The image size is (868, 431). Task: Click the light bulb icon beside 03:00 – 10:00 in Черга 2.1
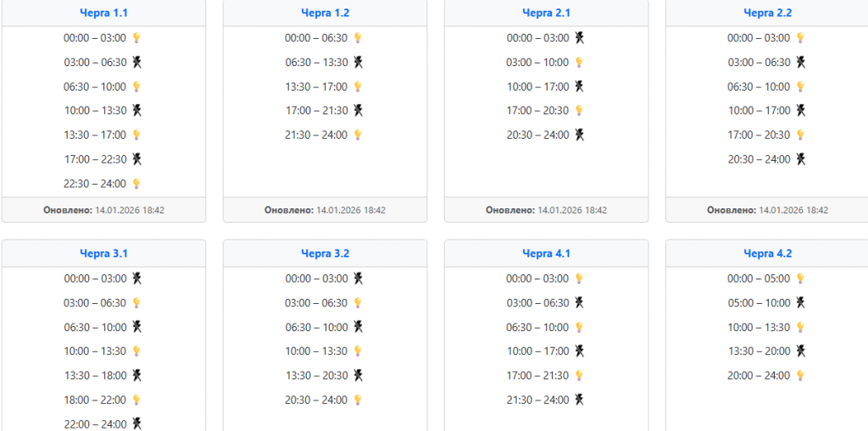[x=580, y=63]
